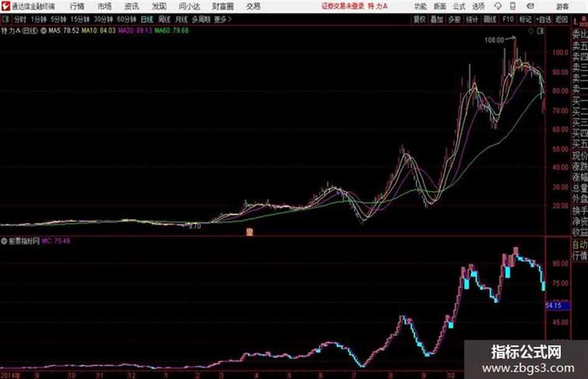Open the 市场 menu
This screenshot has height=379, width=588.
click(x=105, y=6)
